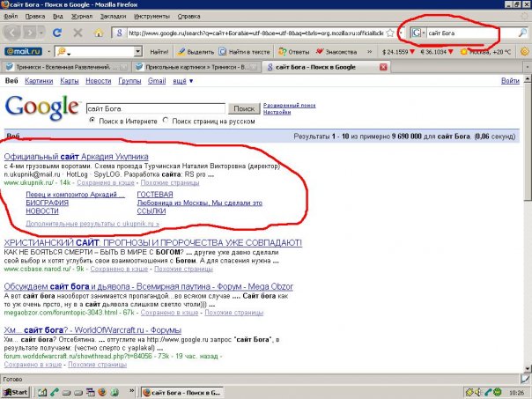Open the БИОГРАФИЯ sitelink
Image resolution: width=532 pixels, height=399 pixels.
pyautogui.click(x=48, y=203)
